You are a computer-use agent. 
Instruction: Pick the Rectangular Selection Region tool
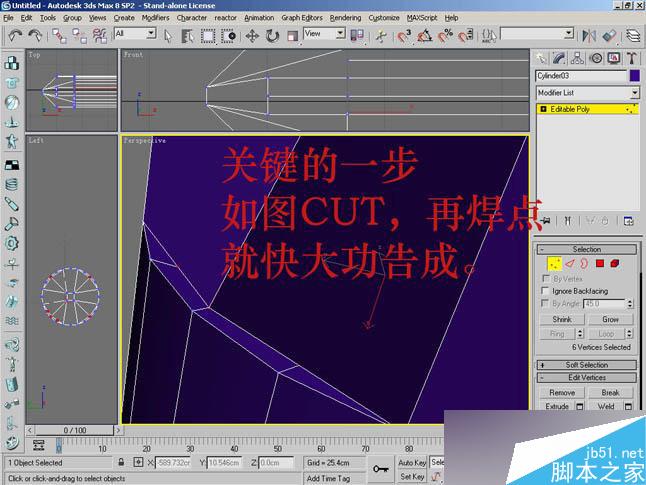click(208, 36)
